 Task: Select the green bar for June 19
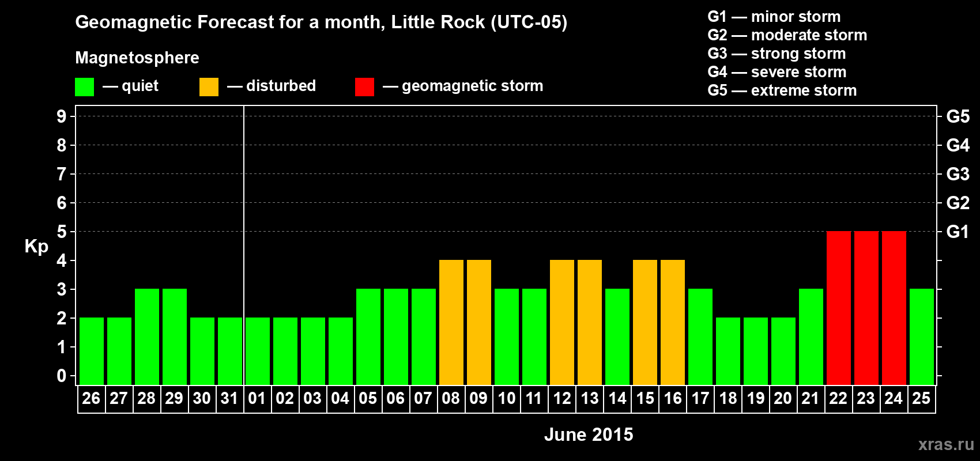click(755, 351)
